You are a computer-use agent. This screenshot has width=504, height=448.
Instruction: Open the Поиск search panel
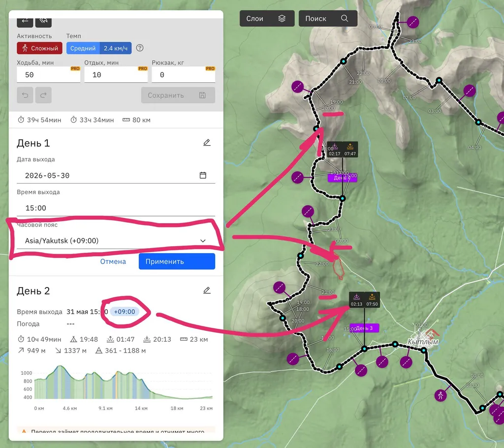click(x=327, y=19)
